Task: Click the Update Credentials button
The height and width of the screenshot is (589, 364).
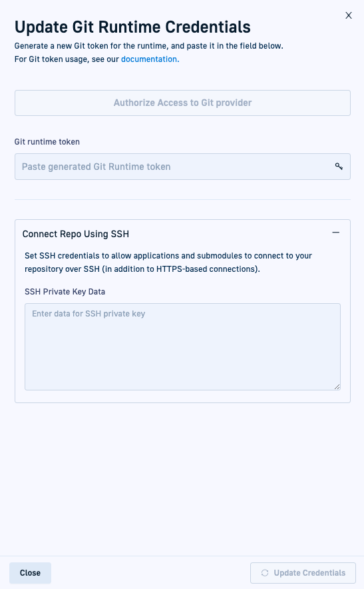Action: (303, 573)
